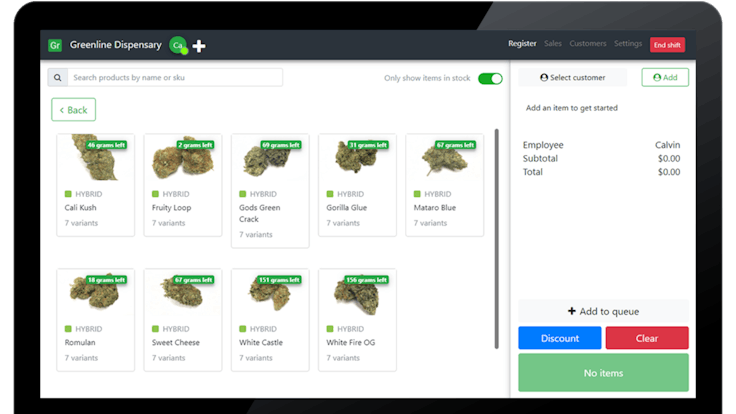Click the Add customer button
Image resolution: width=736 pixels, height=414 pixels.
pyautogui.click(x=664, y=77)
